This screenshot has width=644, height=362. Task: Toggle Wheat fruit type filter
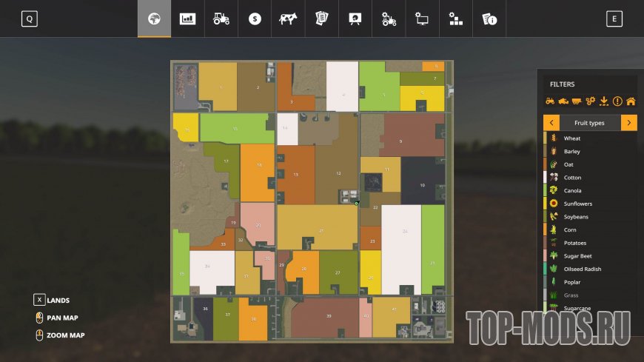[572, 138]
